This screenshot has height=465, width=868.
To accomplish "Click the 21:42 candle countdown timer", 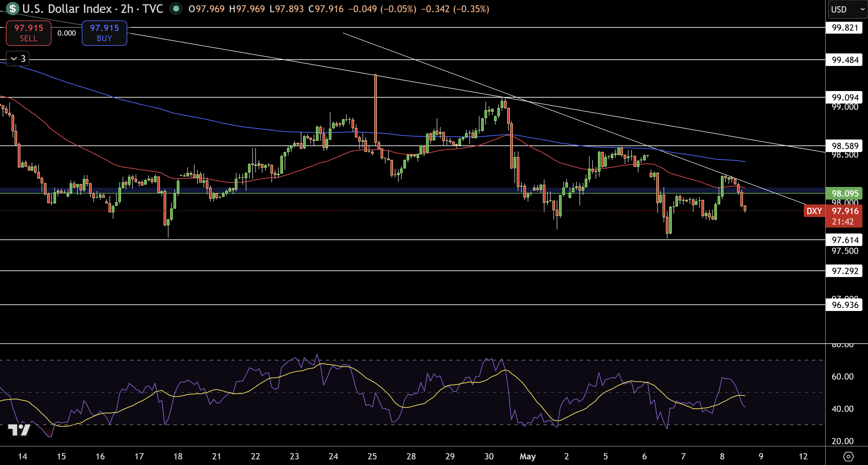I will click(x=843, y=222).
